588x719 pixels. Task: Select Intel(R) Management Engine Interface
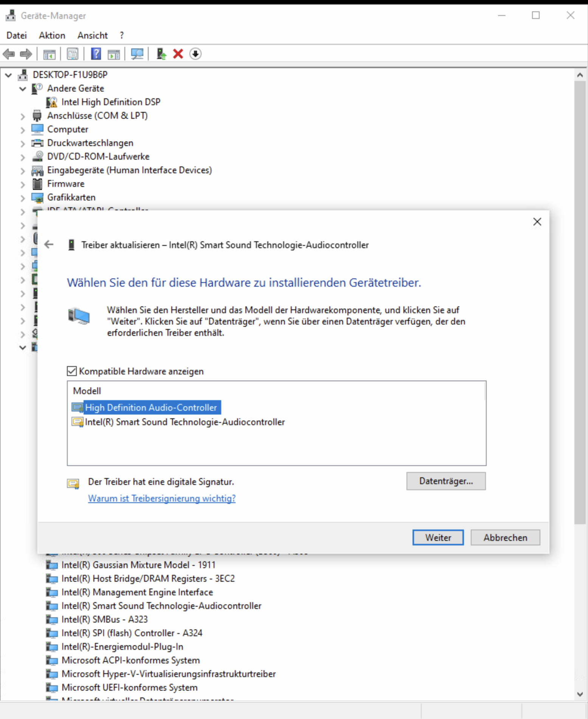click(x=137, y=592)
